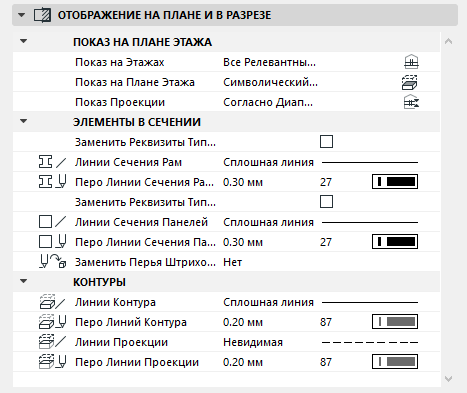Click the pen icon next to Перо Линии Сечения Ра...
Image resolution: width=467 pixels, height=393 pixels.
point(61,182)
